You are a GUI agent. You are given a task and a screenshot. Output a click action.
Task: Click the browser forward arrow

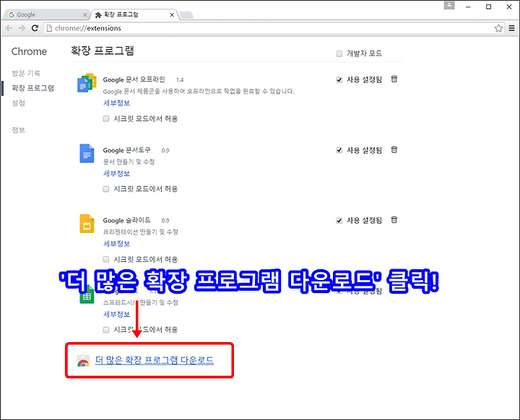click(x=22, y=28)
